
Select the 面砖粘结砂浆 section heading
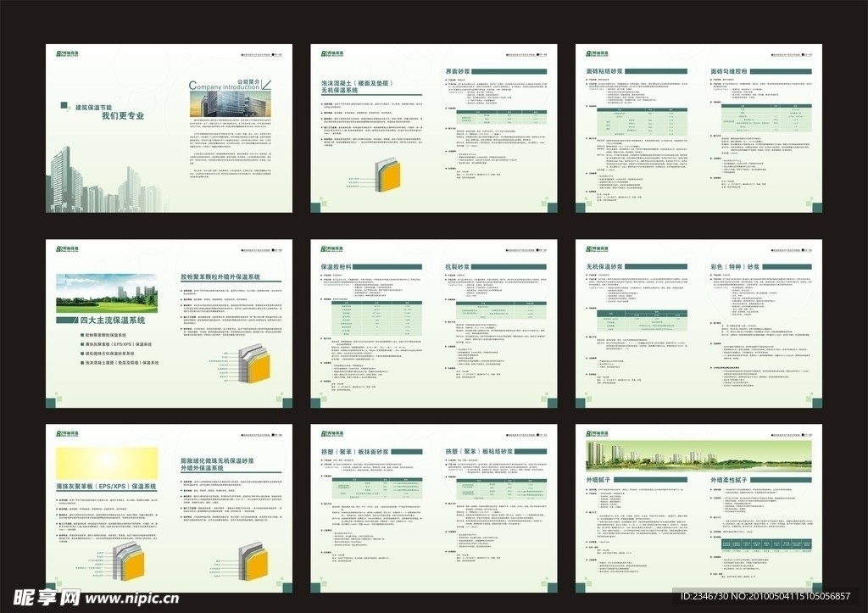click(604, 71)
